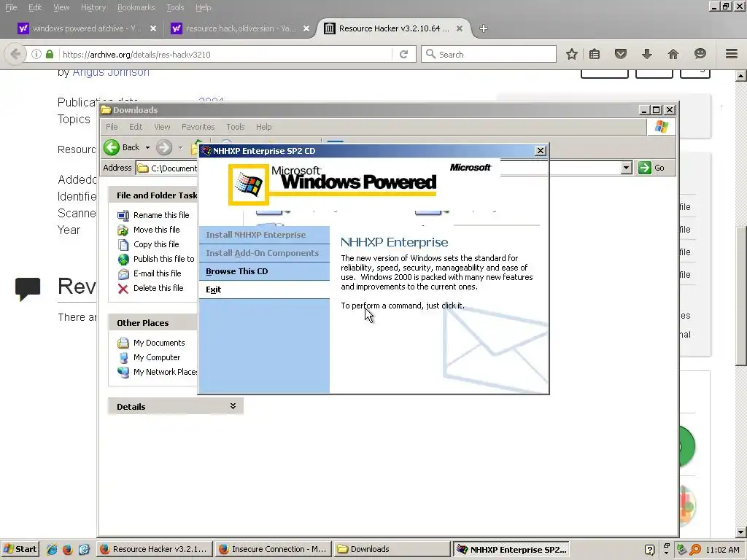This screenshot has width=747, height=560.
Task: Click the Firefox chat smiley icon
Action: pos(700,54)
